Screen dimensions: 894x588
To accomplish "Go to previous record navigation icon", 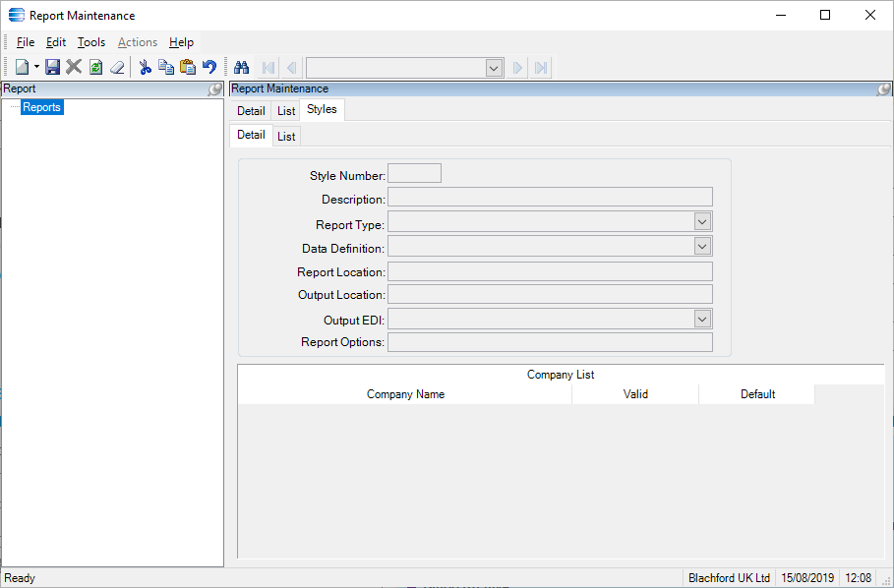I will point(291,69).
